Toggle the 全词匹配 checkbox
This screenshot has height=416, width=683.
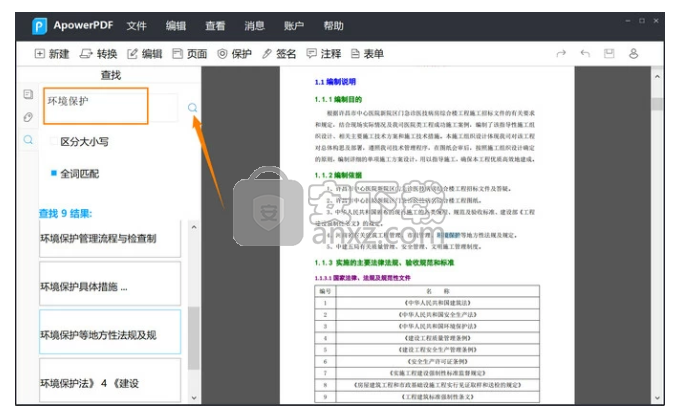click(54, 173)
